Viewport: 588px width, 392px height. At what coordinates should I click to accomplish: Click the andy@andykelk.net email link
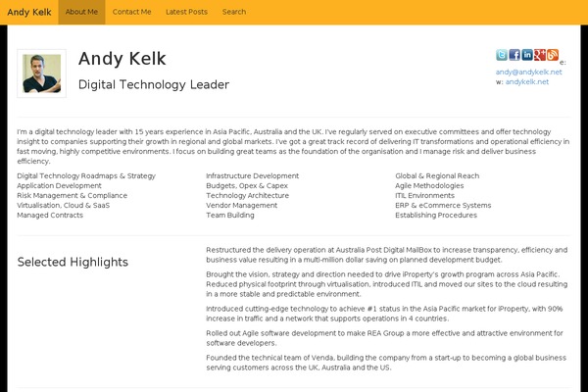529,72
